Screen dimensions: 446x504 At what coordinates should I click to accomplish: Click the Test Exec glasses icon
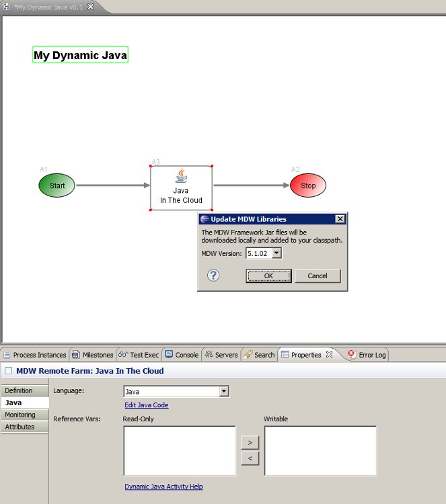click(122, 355)
